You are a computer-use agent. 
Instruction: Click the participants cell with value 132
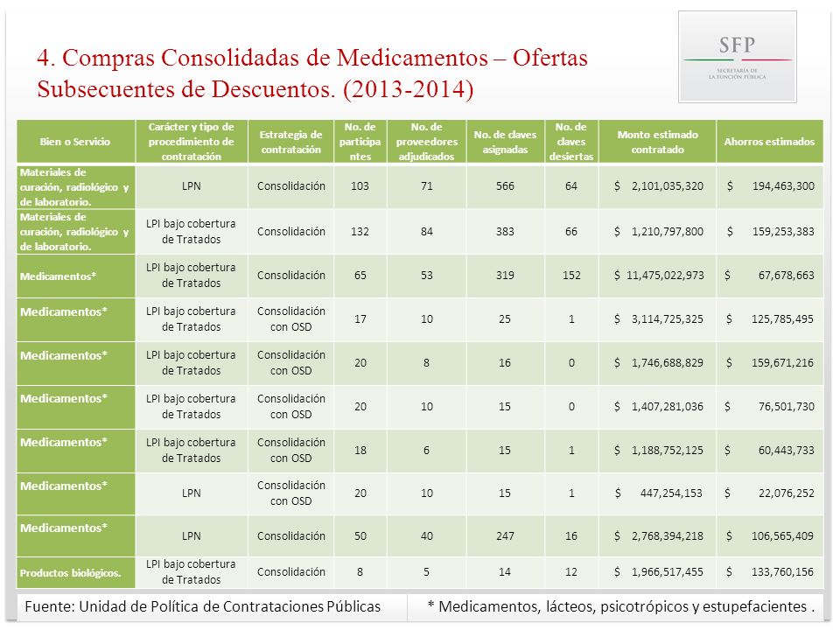(x=360, y=231)
